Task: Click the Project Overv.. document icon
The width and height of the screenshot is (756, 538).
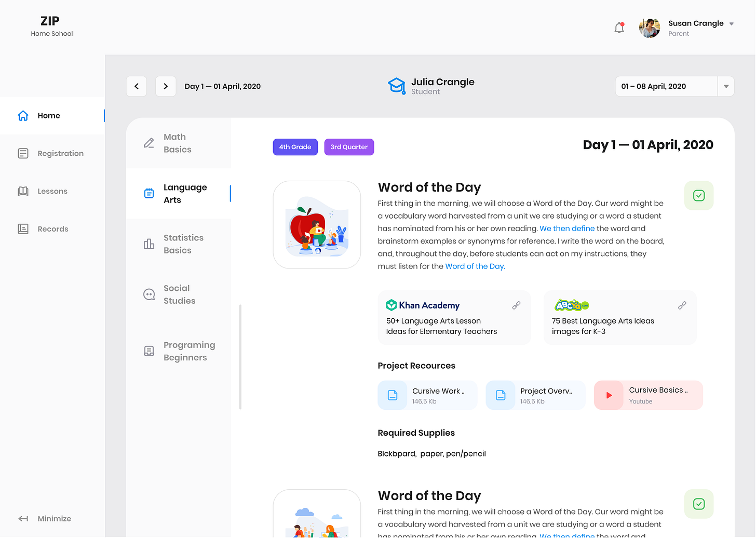Action: click(501, 396)
